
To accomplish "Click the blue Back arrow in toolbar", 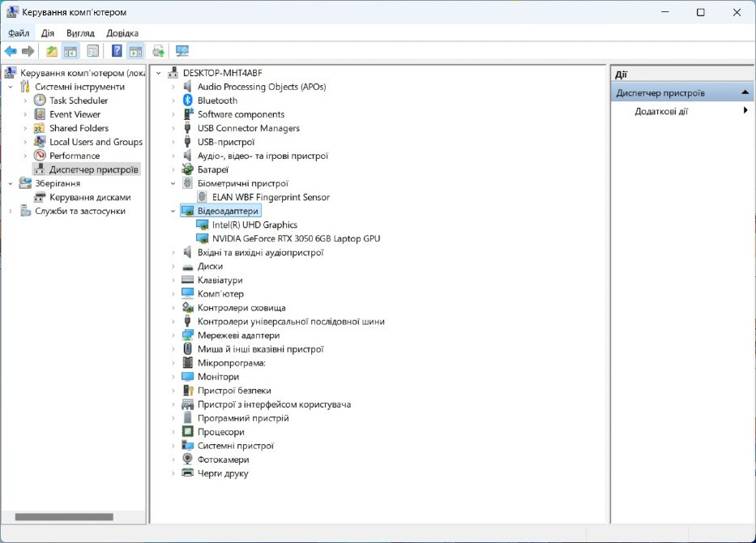I will tap(11, 51).
